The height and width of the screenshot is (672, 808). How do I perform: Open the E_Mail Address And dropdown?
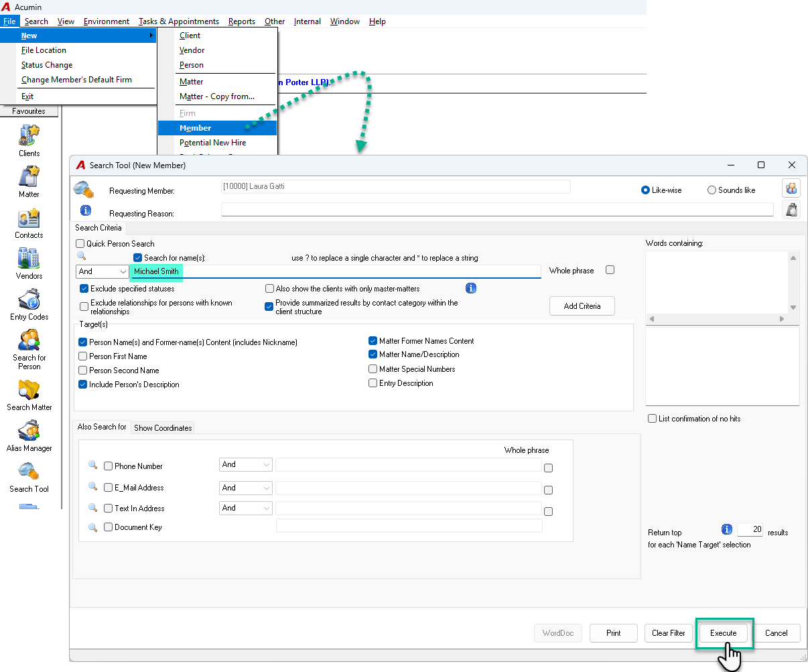tap(246, 488)
